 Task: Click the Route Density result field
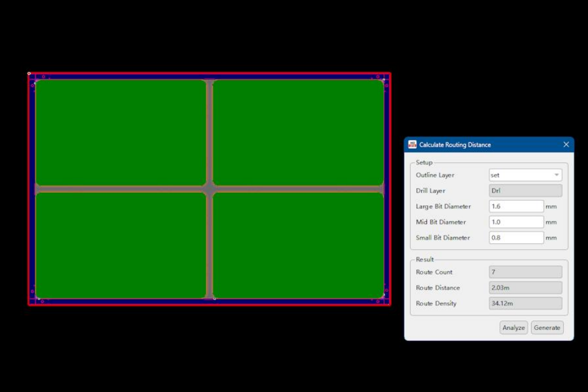coord(525,303)
